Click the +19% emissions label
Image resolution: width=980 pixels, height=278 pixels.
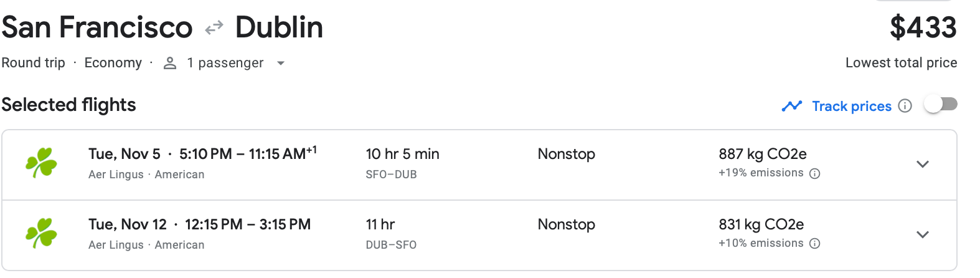click(x=761, y=173)
